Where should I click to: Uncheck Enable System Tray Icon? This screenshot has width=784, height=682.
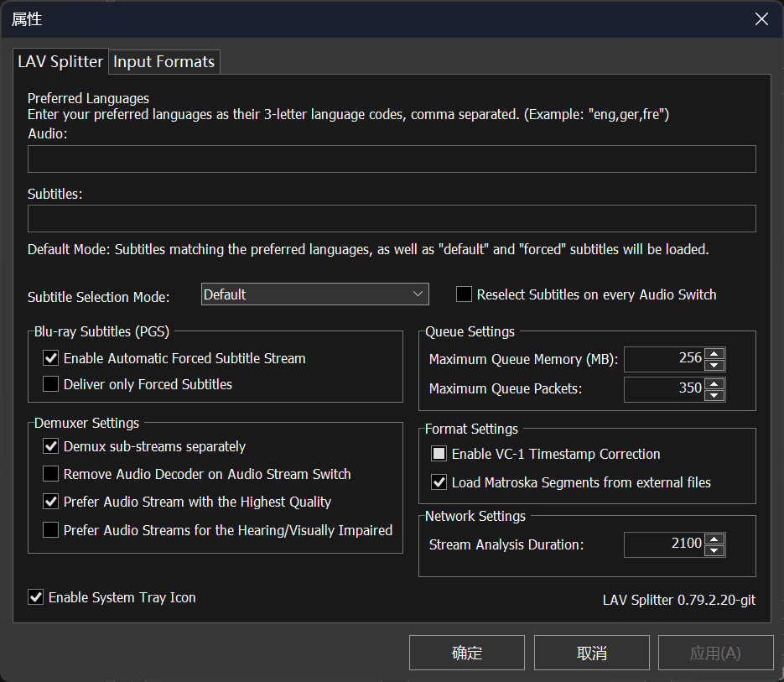pos(35,597)
